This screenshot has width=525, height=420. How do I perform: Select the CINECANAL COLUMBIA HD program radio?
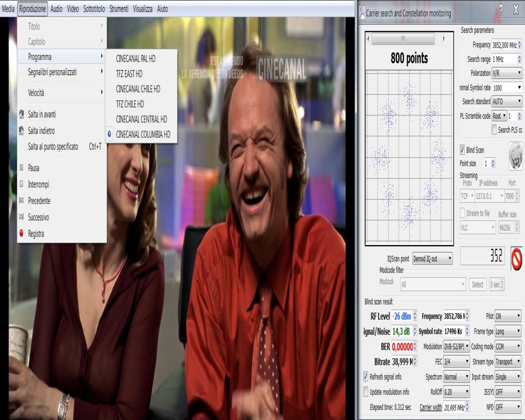110,134
